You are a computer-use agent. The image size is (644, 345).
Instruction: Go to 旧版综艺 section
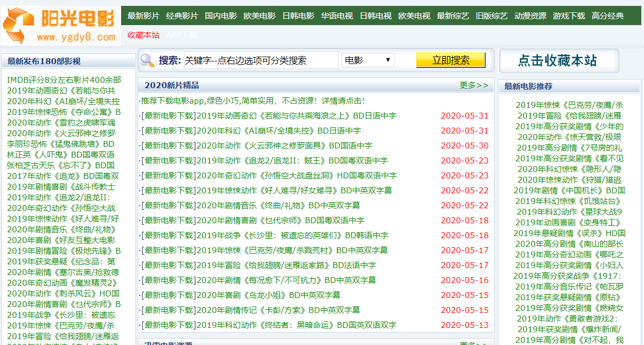(492, 15)
